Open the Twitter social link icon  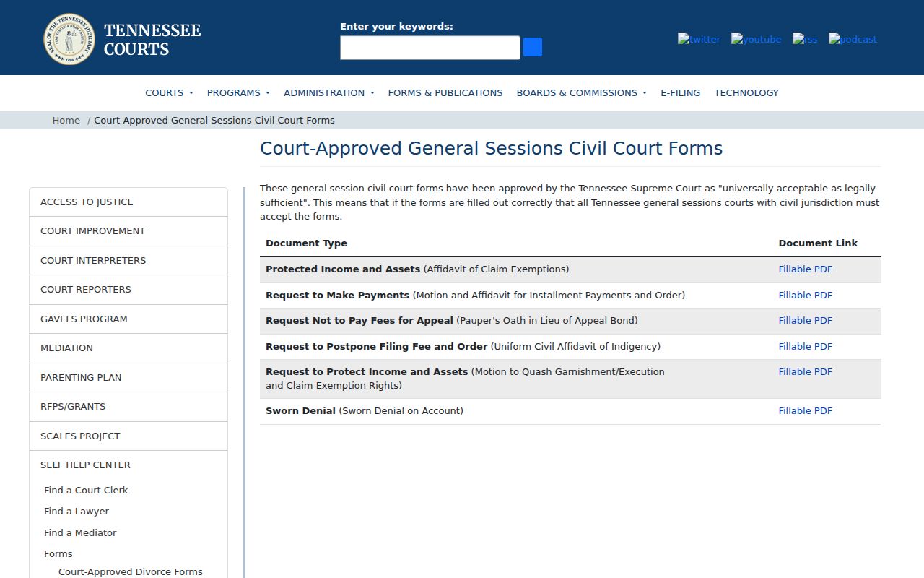pos(699,39)
